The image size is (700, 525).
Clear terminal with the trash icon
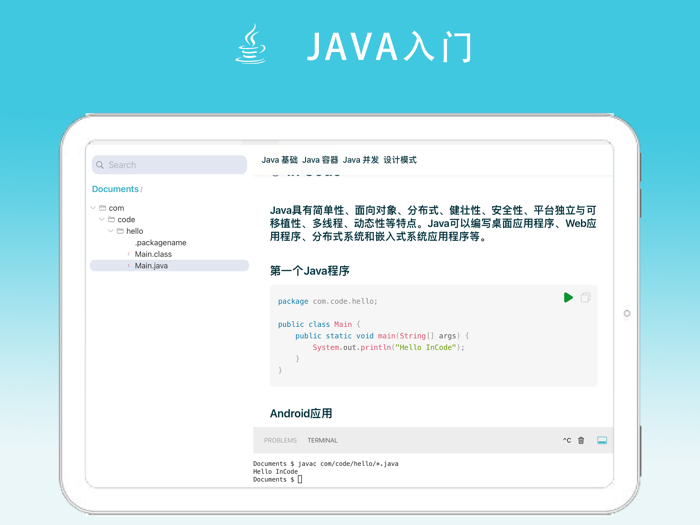tap(581, 440)
